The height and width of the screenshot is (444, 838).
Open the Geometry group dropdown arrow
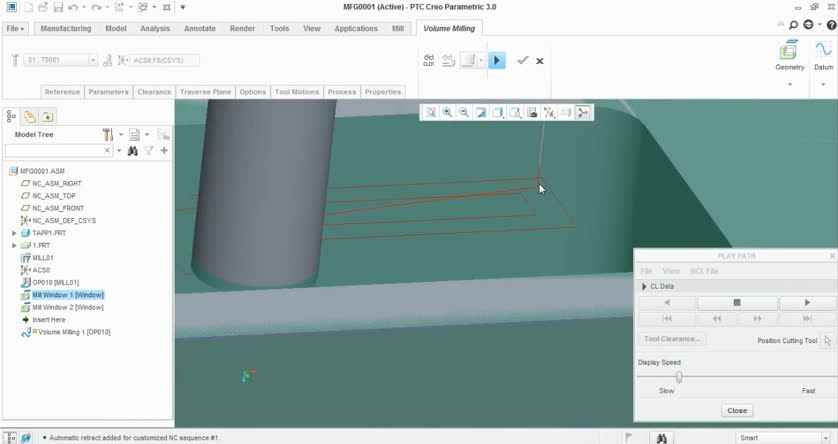coord(790,84)
